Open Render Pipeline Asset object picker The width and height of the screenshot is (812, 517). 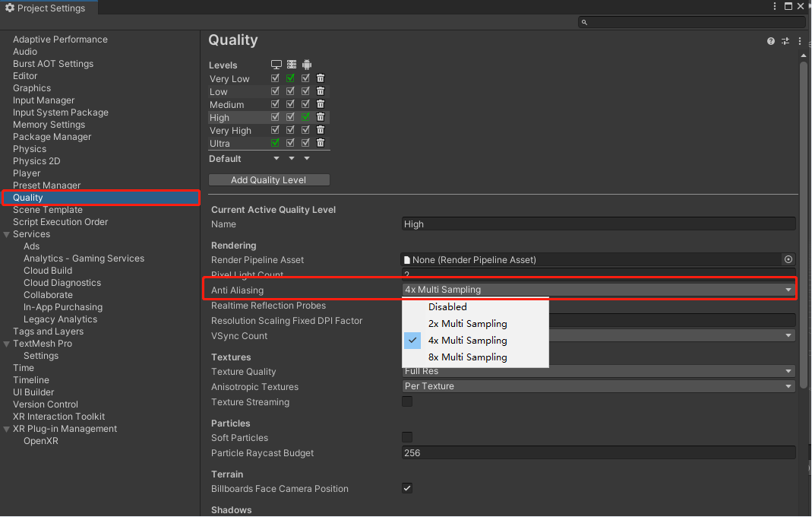pyautogui.click(x=788, y=260)
